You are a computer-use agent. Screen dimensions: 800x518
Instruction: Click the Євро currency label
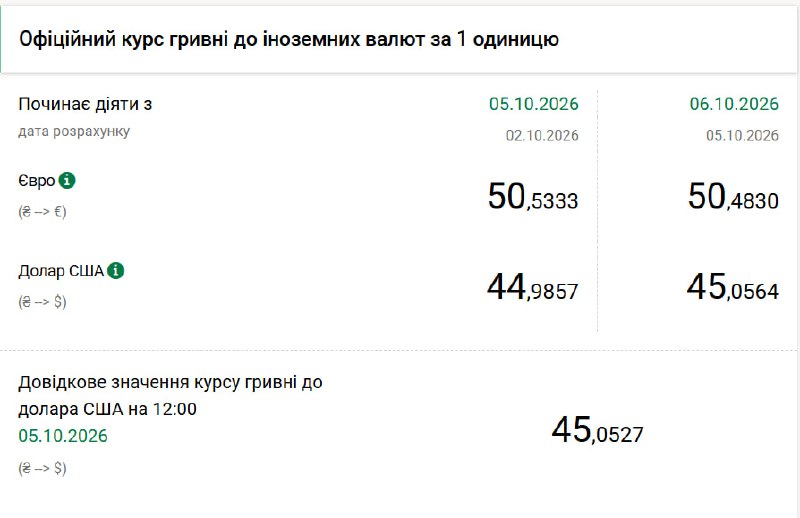point(37,181)
